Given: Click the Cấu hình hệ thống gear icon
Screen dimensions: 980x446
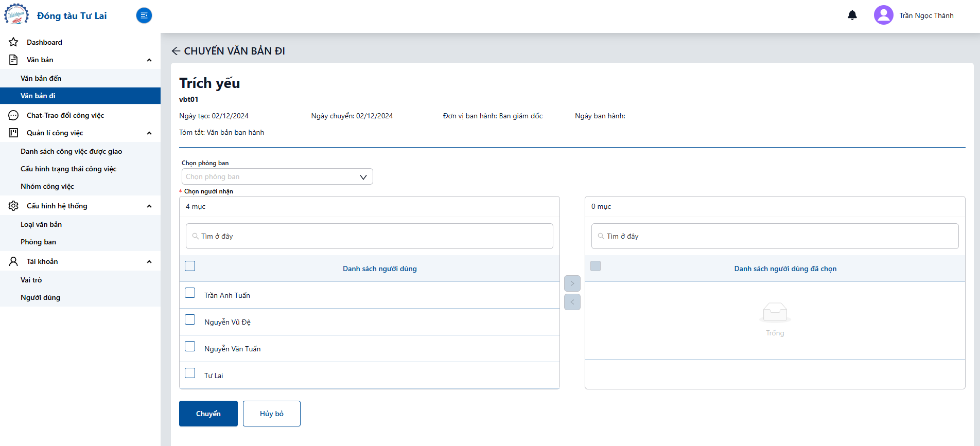Looking at the screenshot, I should click(13, 206).
